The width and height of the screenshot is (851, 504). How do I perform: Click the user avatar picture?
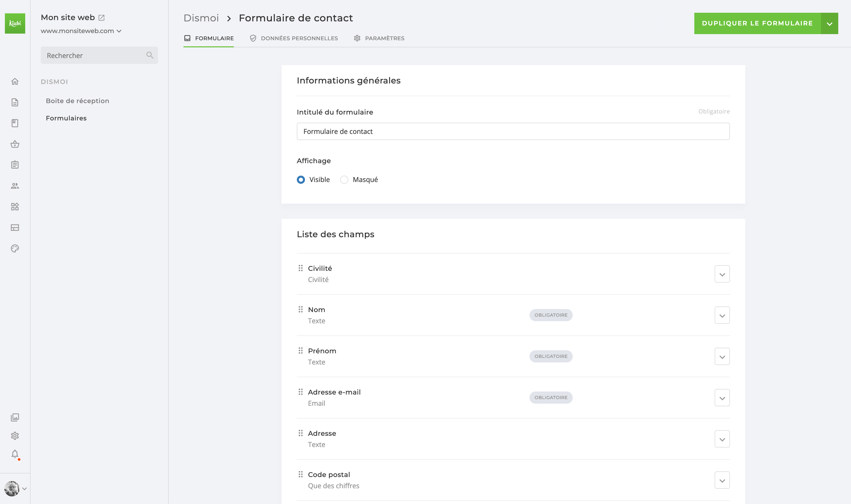click(x=12, y=488)
